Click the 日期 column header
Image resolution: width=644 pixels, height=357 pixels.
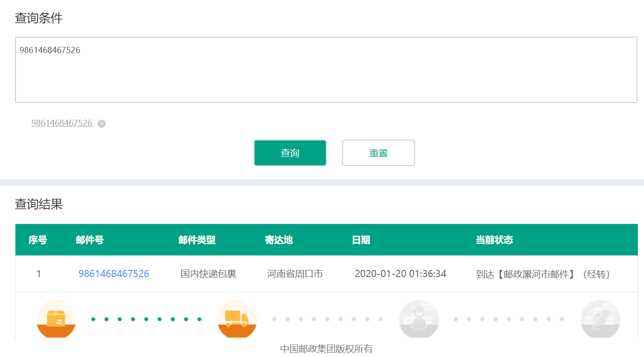(x=361, y=240)
